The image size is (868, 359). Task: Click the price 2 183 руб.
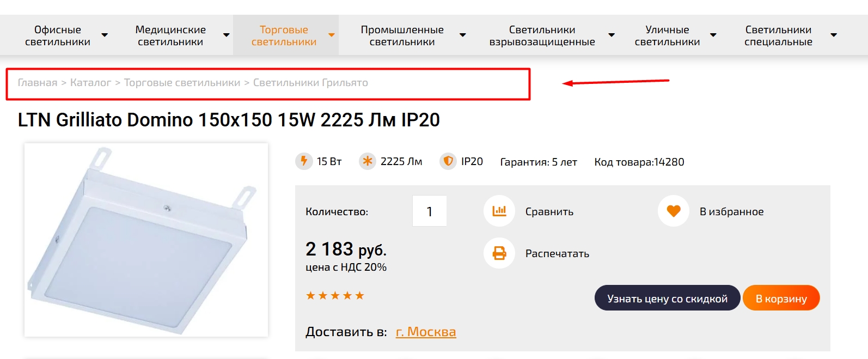coord(346,250)
